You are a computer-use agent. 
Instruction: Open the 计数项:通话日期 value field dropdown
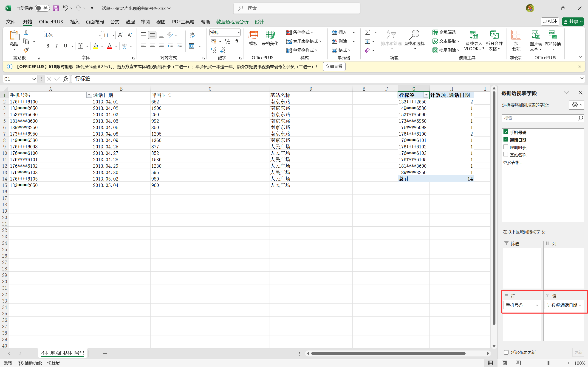pos(580,305)
